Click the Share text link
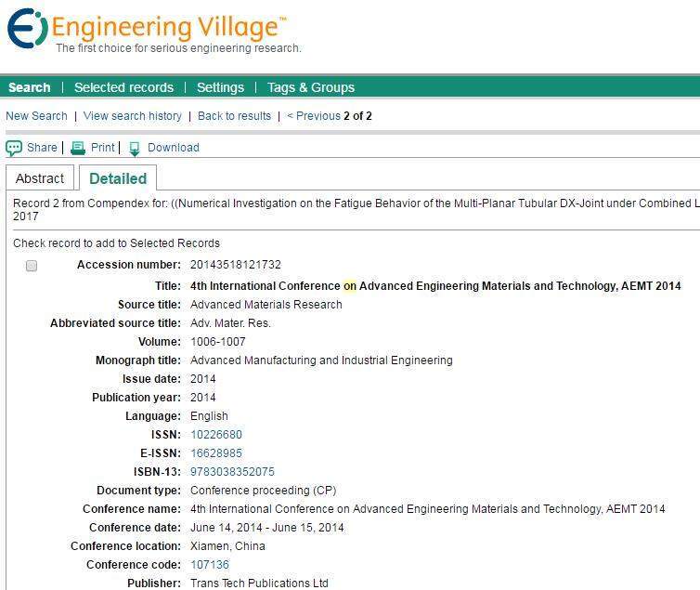The width and height of the screenshot is (700, 590). click(x=42, y=148)
